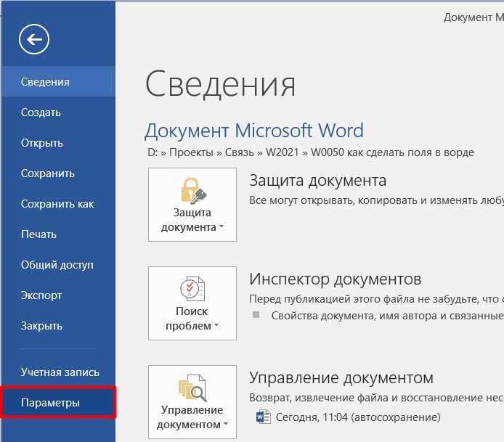Click the Инспектор документов heading
This screenshot has width=504, height=442.
[336, 279]
